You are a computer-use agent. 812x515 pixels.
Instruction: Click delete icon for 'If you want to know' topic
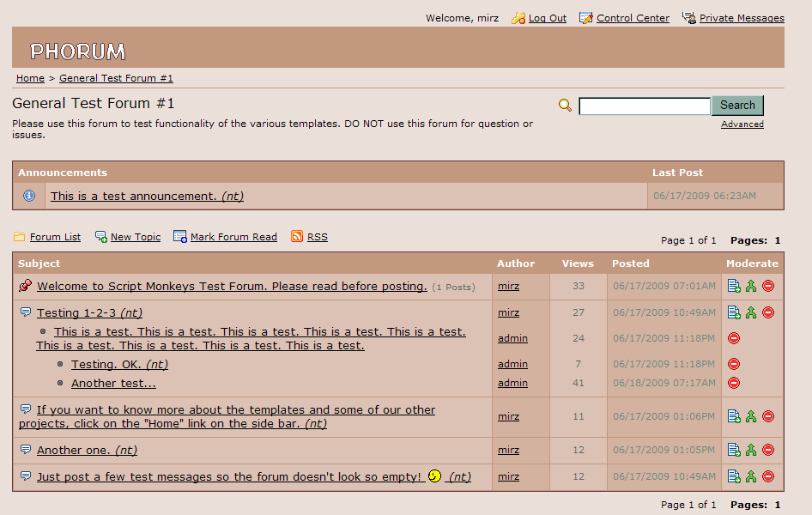pyautogui.click(x=768, y=416)
